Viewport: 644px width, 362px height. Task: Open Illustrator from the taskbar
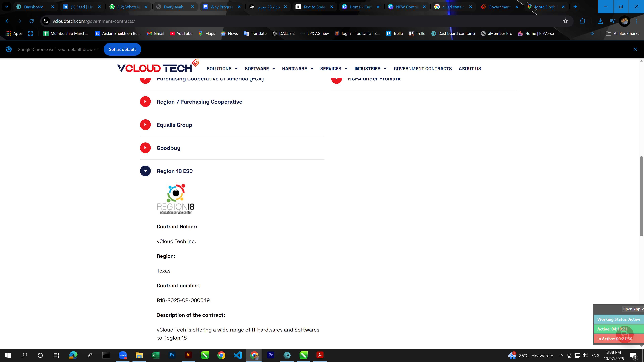(188, 355)
